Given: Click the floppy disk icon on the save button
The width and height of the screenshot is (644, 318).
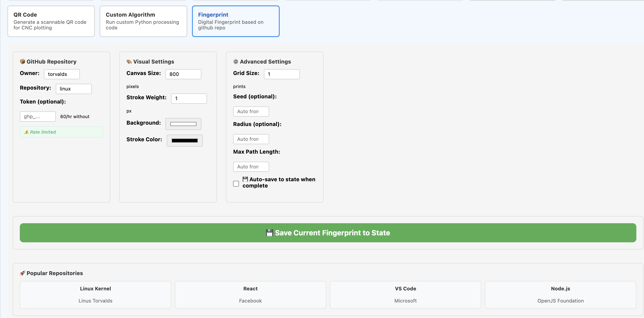Looking at the screenshot, I should [x=269, y=233].
